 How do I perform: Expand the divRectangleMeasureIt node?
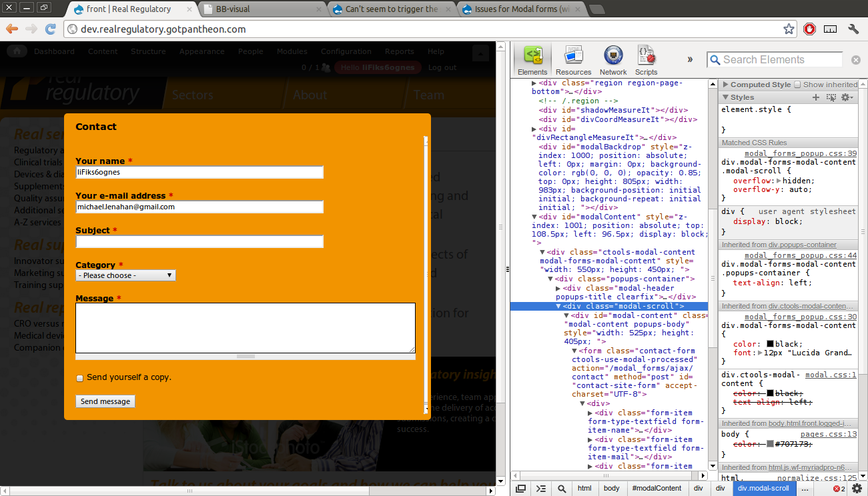tap(534, 129)
